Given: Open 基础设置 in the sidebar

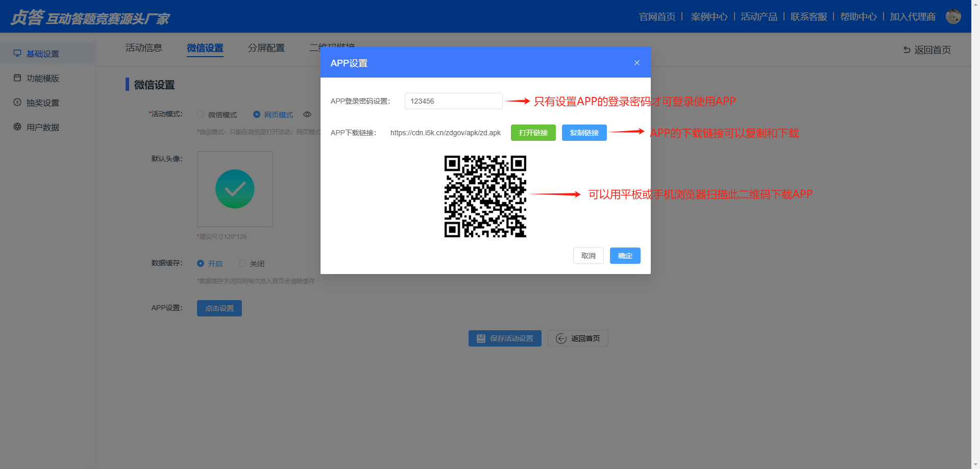Looking at the screenshot, I should (x=47, y=54).
